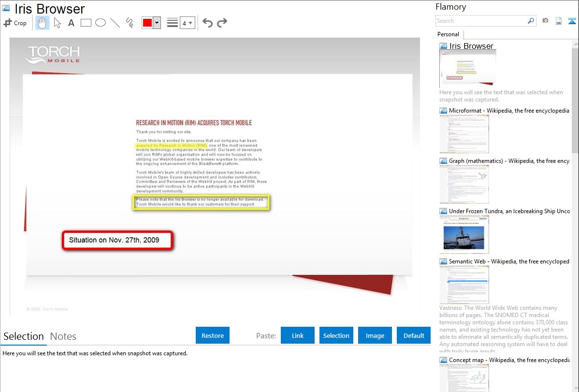Viewport: 579px width, 392px height.
Task: Select the icebreaking ship thumbnail
Action: [464, 234]
